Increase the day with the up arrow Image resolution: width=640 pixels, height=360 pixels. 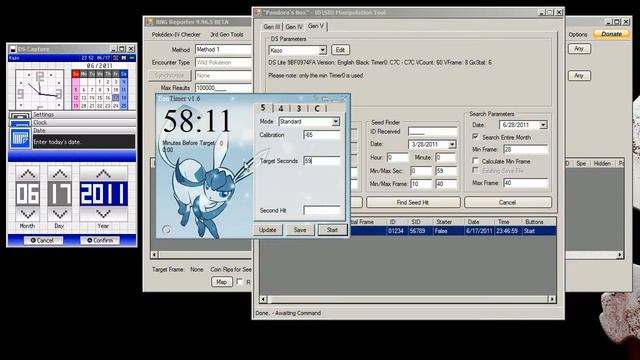[60, 173]
